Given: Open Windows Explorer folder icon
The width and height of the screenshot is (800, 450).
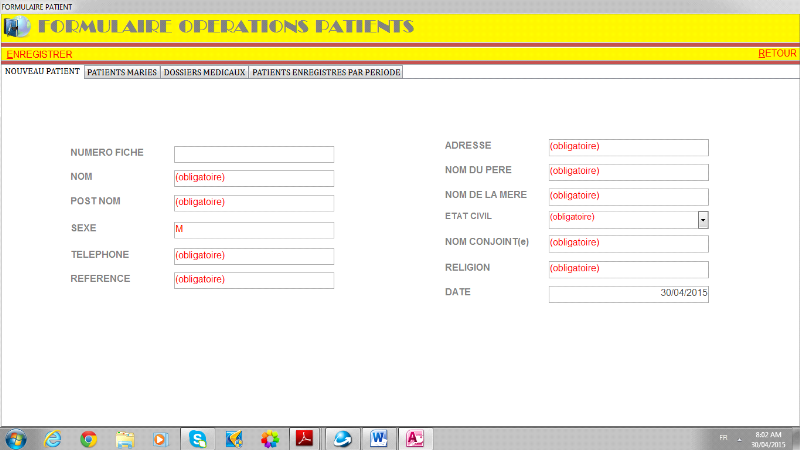Looking at the screenshot, I should click(125, 439).
